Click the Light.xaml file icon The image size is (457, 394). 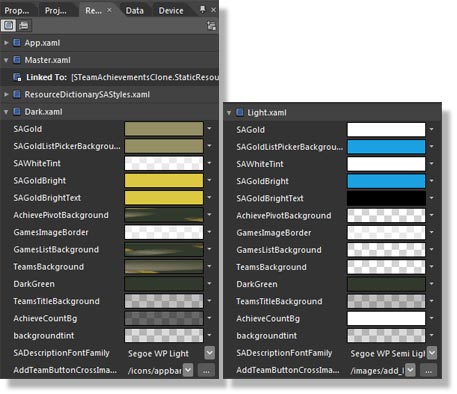(239, 112)
